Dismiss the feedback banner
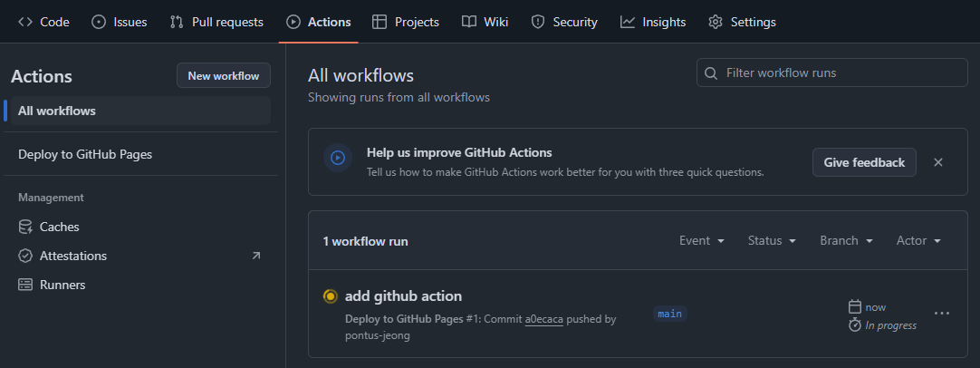The width and height of the screenshot is (980, 368). click(938, 162)
